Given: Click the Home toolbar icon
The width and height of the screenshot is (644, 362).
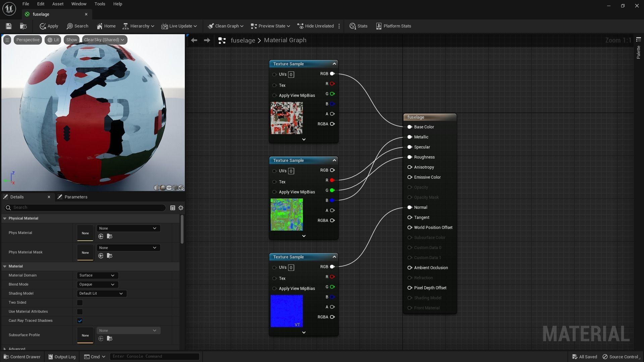Looking at the screenshot, I should tap(106, 26).
